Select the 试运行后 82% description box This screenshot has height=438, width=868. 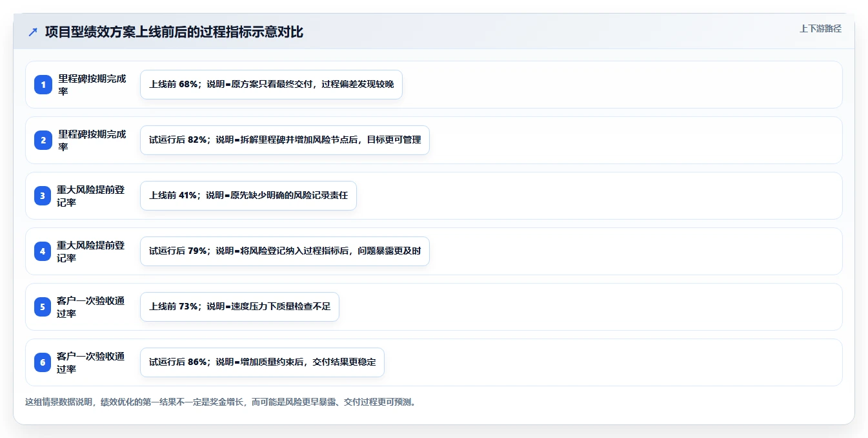(285, 140)
